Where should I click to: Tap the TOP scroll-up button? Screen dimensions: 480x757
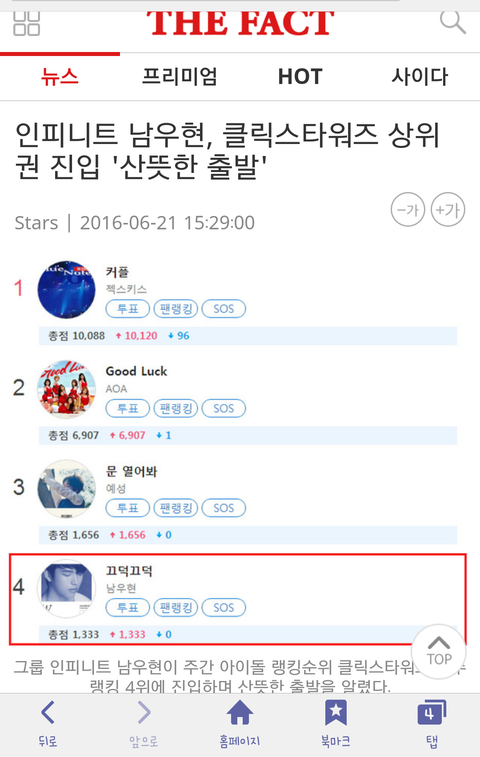pos(439,651)
